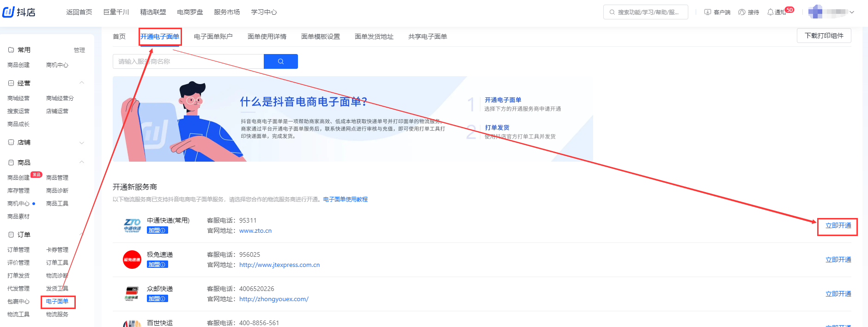Click the 加盟 info badge under 极兔速递

coord(158,265)
